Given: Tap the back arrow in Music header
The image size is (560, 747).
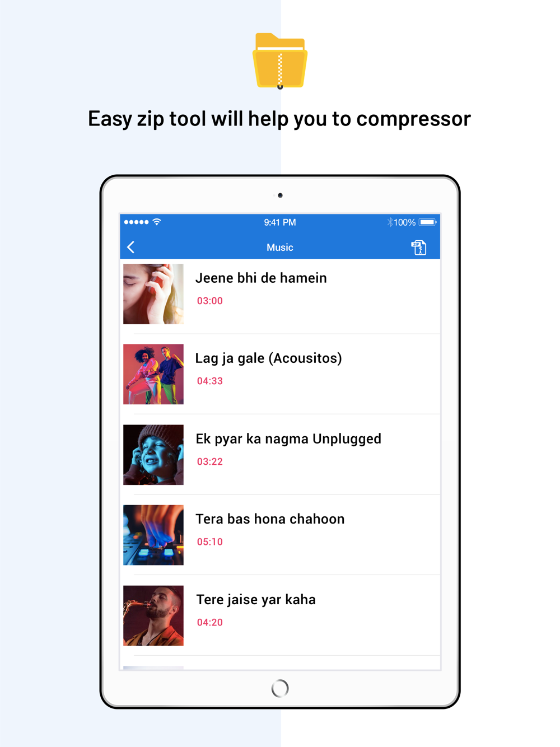Looking at the screenshot, I should click(131, 247).
